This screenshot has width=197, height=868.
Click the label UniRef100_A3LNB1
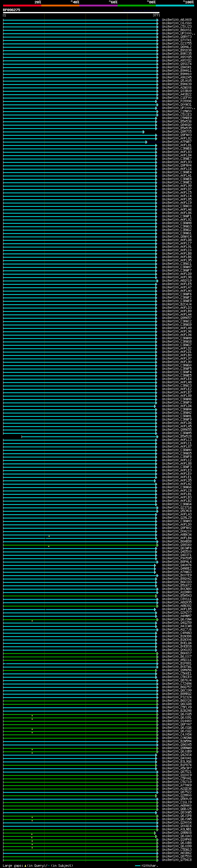click(177, 829)
